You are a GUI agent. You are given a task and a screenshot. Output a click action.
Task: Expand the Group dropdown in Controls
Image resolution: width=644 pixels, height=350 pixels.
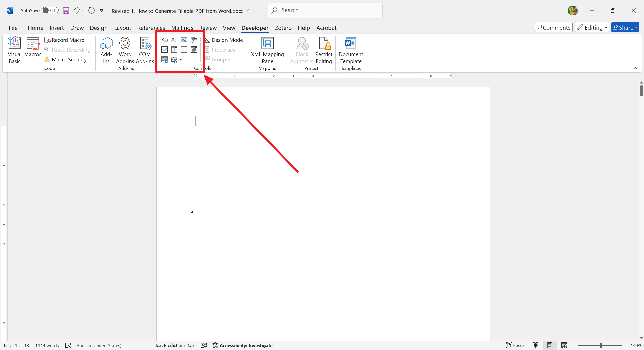[x=229, y=59]
